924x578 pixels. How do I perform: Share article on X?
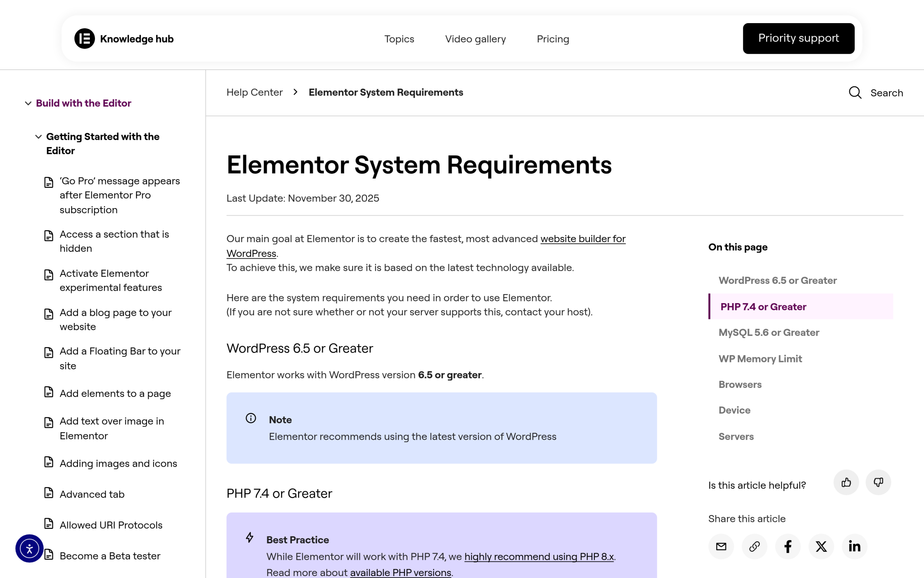(821, 547)
